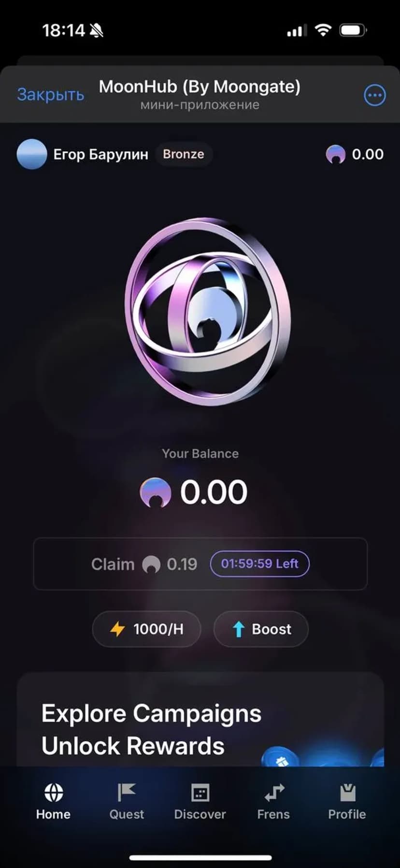Tap the Boost button
400x868 pixels.
(x=261, y=629)
